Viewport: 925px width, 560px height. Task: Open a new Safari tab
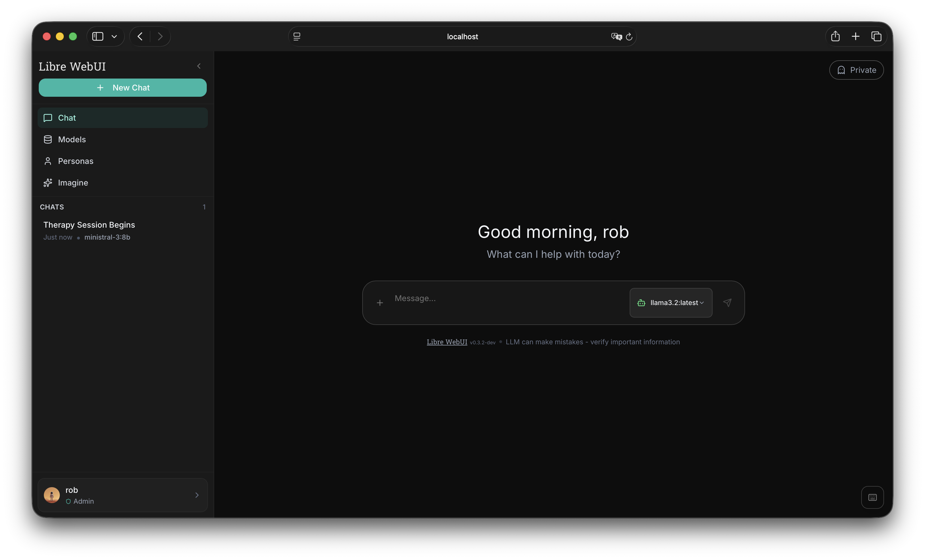coord(856,36)
